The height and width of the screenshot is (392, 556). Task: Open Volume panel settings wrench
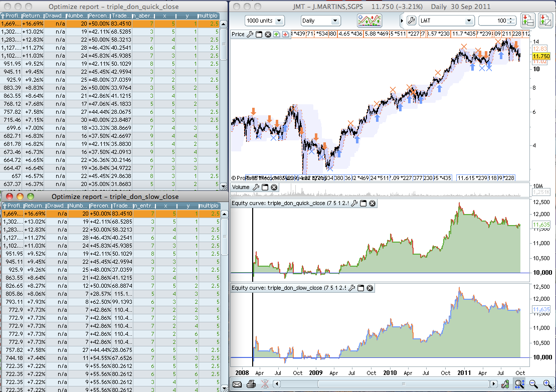[x=256, y=187]
